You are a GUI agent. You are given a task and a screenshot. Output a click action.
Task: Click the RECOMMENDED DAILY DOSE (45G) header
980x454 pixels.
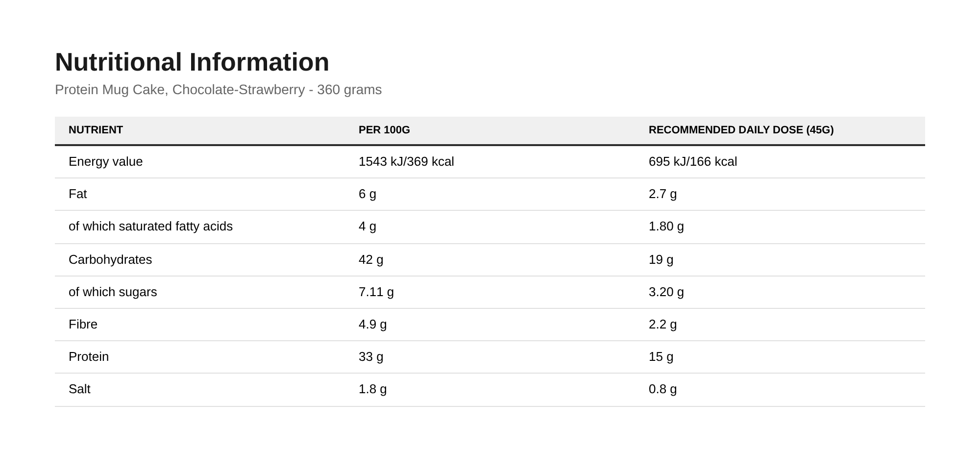click(741, 130)
